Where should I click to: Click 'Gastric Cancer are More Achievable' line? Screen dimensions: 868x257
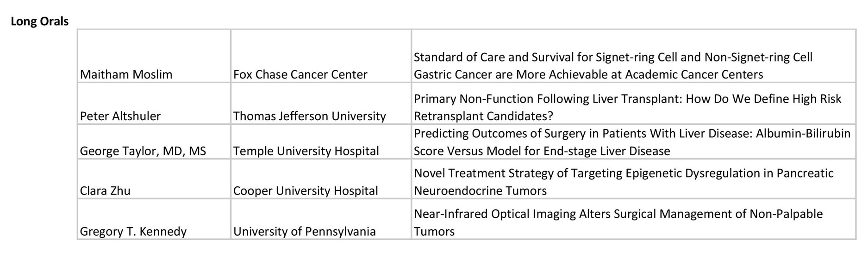point(588,74)
